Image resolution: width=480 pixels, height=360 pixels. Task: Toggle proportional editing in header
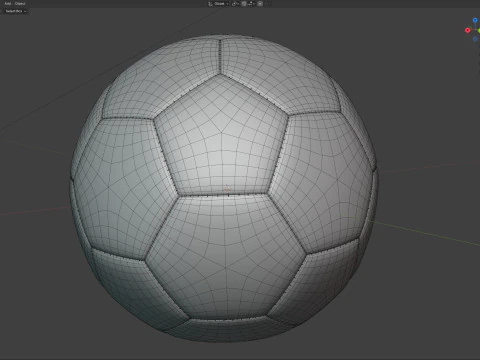[260, 4]
